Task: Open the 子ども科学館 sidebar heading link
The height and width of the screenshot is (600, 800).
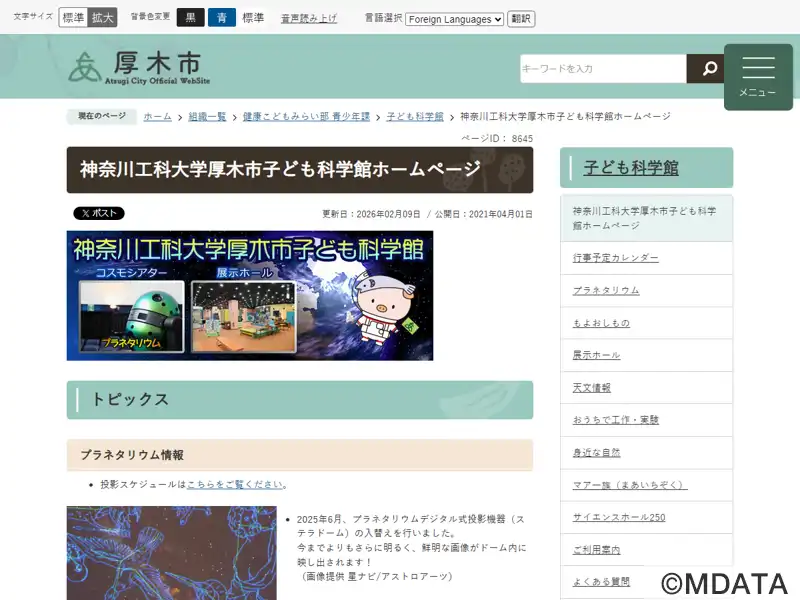Action: click(x=631, y=168)
